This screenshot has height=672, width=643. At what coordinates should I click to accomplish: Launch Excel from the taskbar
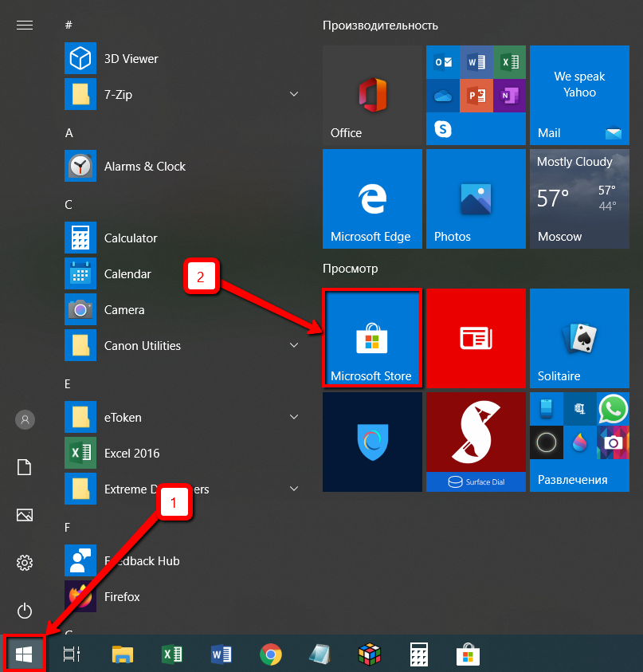[x=172, y=654]
